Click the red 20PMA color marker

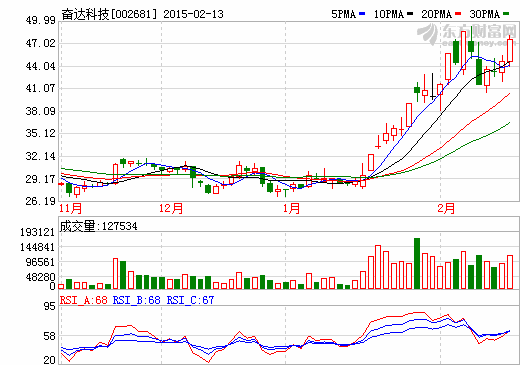click(458, 14)
